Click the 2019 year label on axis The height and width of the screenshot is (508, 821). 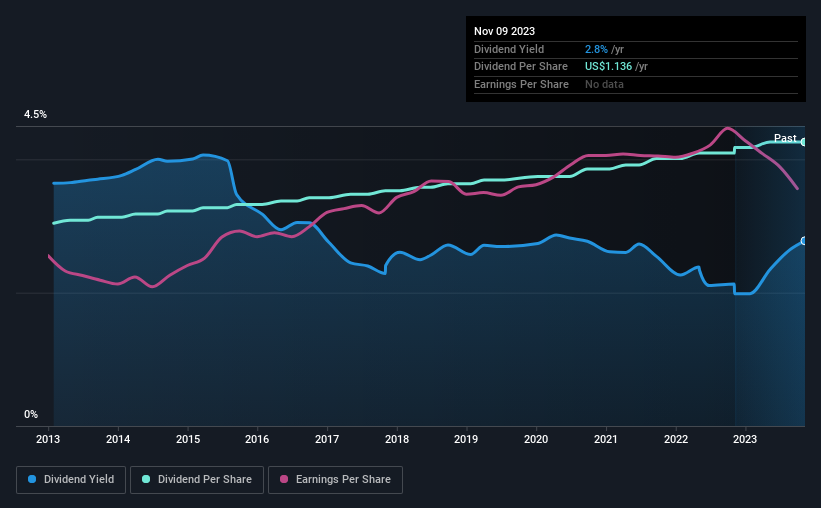pos(466,439)
